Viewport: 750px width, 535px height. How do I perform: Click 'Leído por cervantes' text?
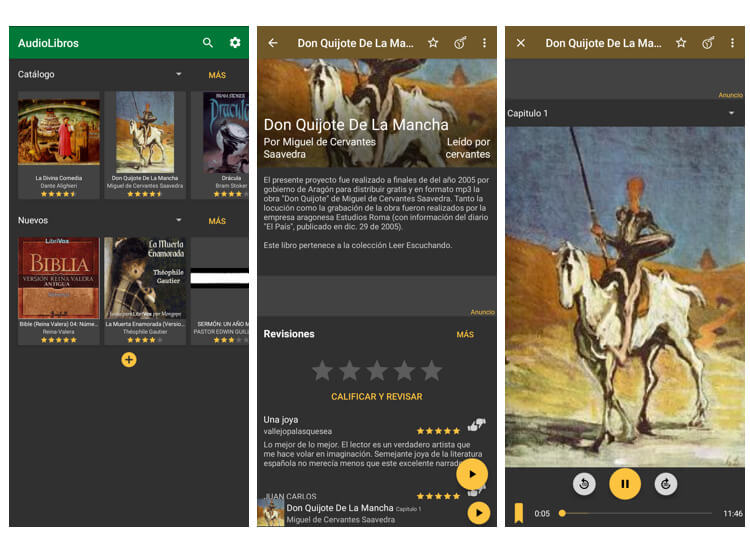click(x=468, y=148)
